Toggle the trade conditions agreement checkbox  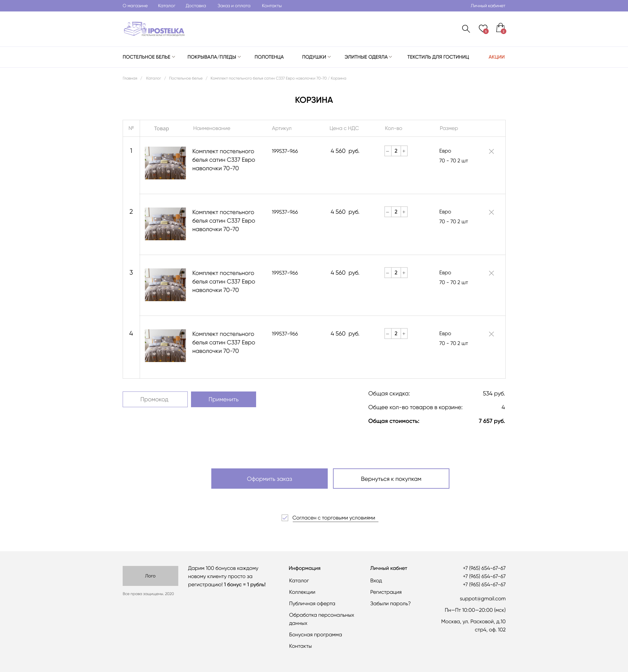[x=285, y=518]
